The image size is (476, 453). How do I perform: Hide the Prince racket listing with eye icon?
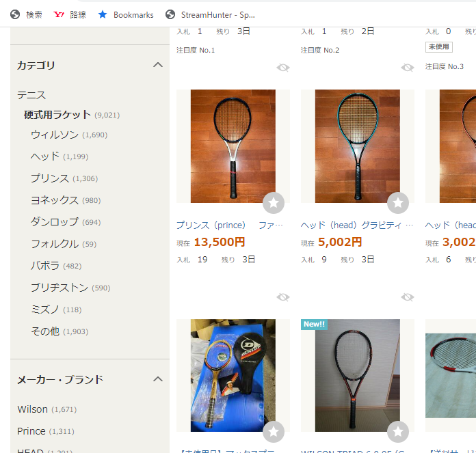pos(283,68)
